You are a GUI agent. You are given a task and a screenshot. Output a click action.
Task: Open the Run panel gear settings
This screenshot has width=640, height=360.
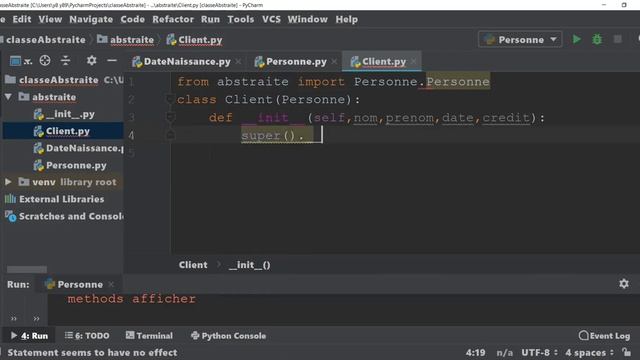(624, 284)
